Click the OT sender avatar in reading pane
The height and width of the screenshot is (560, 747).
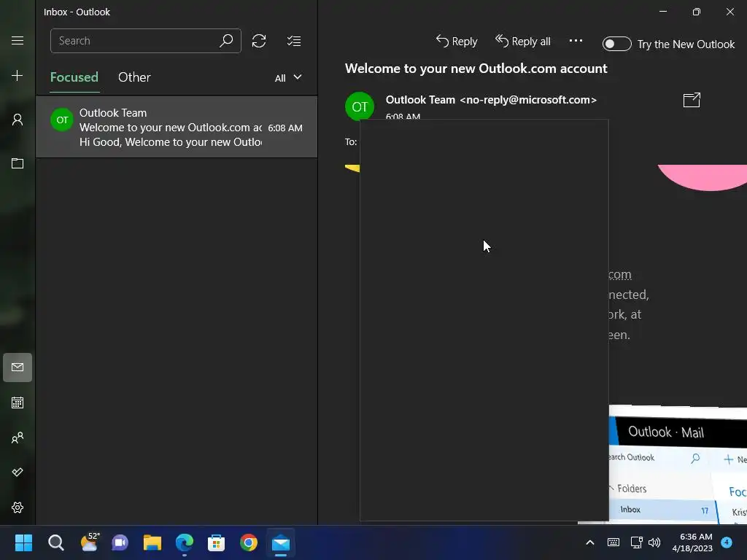[360, 106]
